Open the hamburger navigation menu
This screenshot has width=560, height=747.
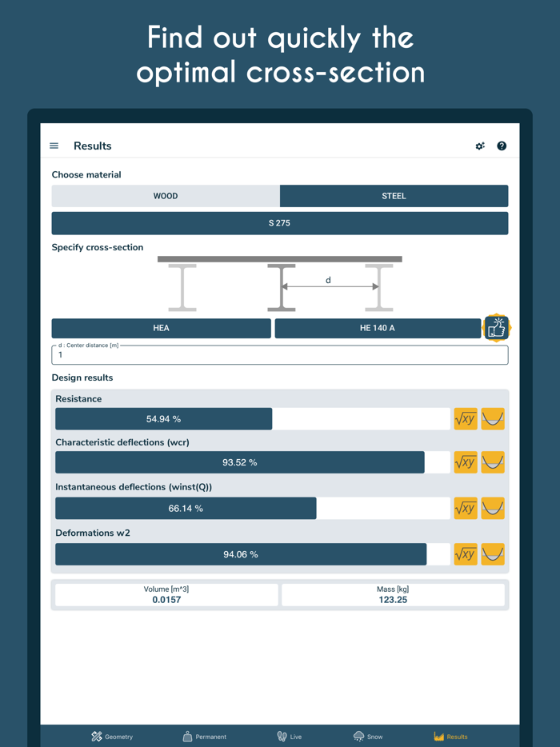54,146
